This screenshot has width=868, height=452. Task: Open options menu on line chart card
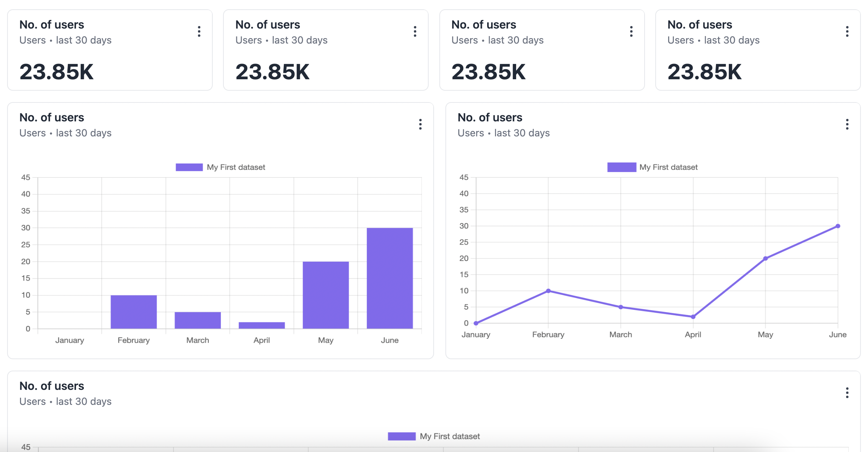point(847,124)
